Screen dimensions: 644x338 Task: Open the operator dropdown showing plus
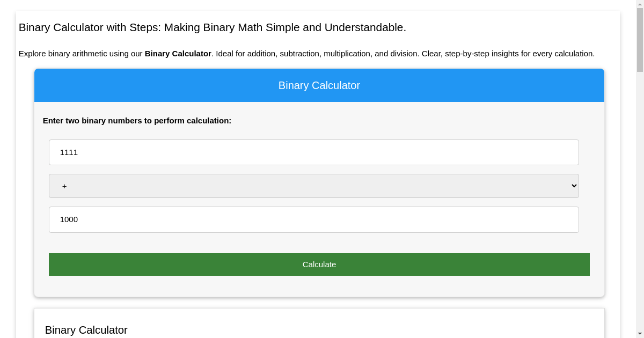pos(314,186)
